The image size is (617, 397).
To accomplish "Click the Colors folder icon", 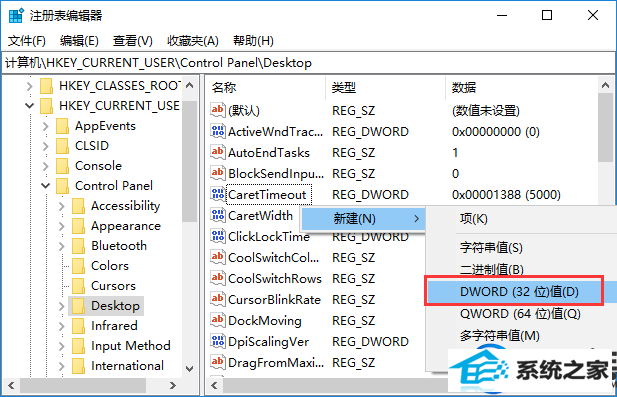I will click(x=78, y=266).
